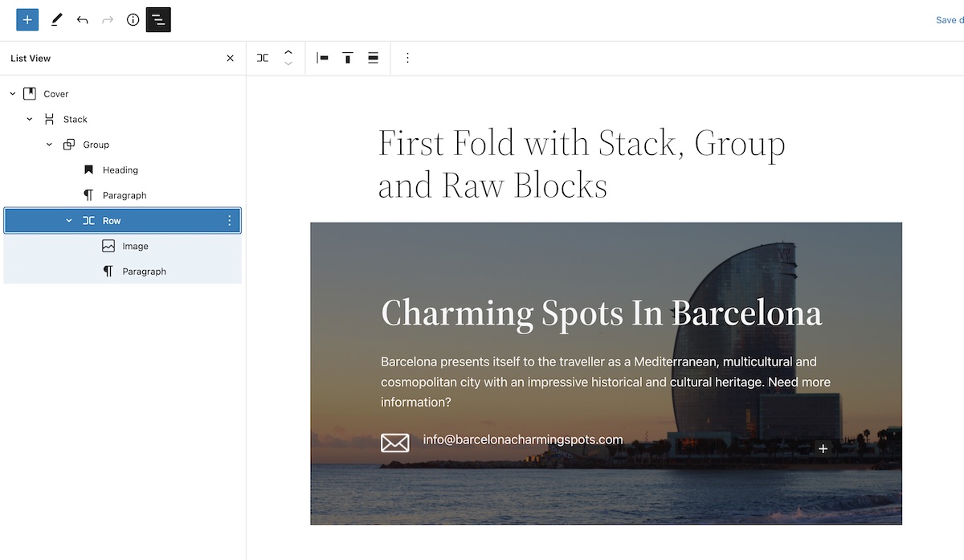Click the info@barcelonacharmingspots.com text

tap(523, 439)
